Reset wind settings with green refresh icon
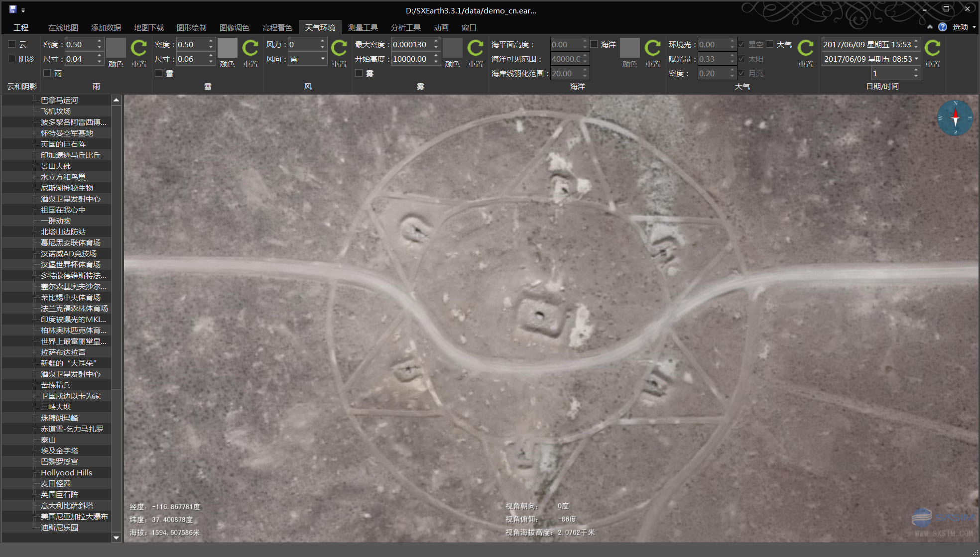This screenshot has height=557, width=980. point(339,49)
